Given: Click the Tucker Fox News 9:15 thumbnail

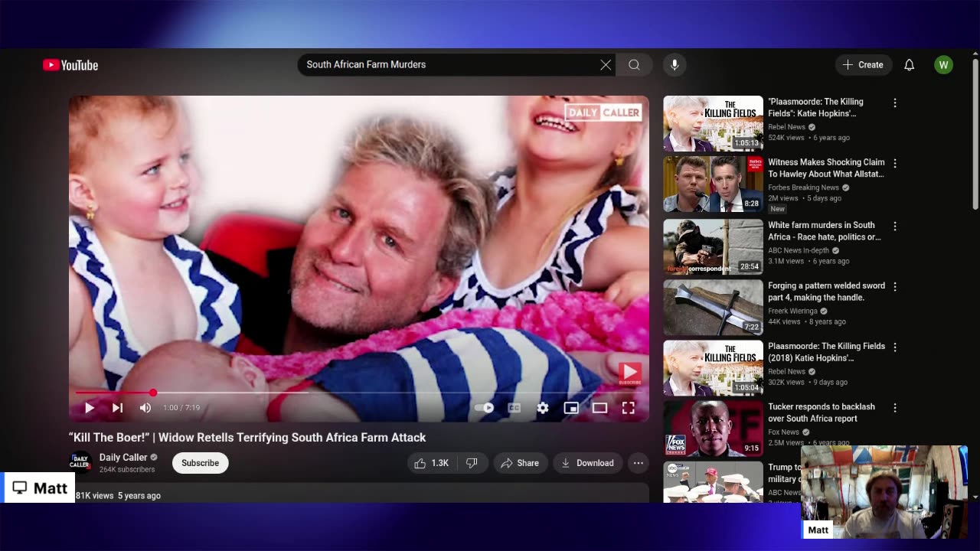Looking at the screenshot, I should [713, 429].
